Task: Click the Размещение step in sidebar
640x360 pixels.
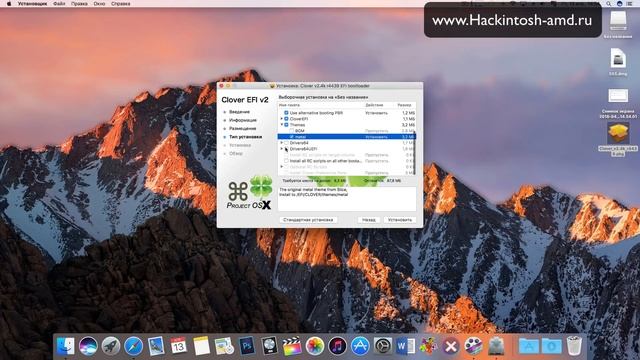Action: (x=242, y=128)
